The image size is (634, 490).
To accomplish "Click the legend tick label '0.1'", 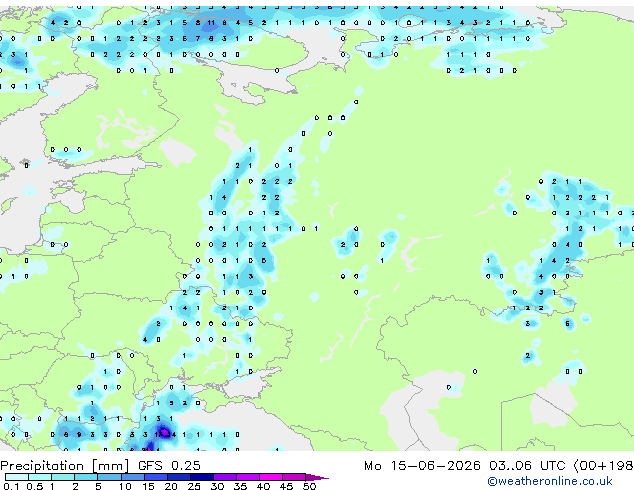I will pos(11,486).
